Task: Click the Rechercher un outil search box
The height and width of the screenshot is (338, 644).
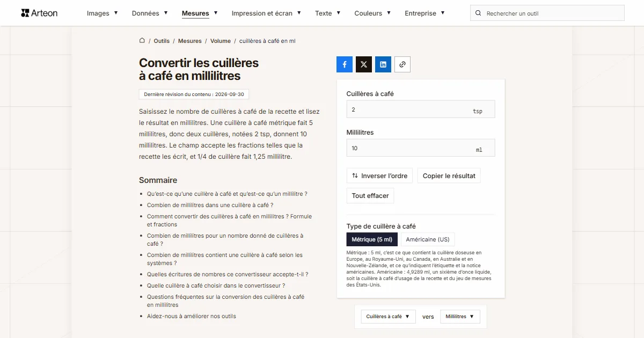Action: pyautogui.click(x=547, y=13)
